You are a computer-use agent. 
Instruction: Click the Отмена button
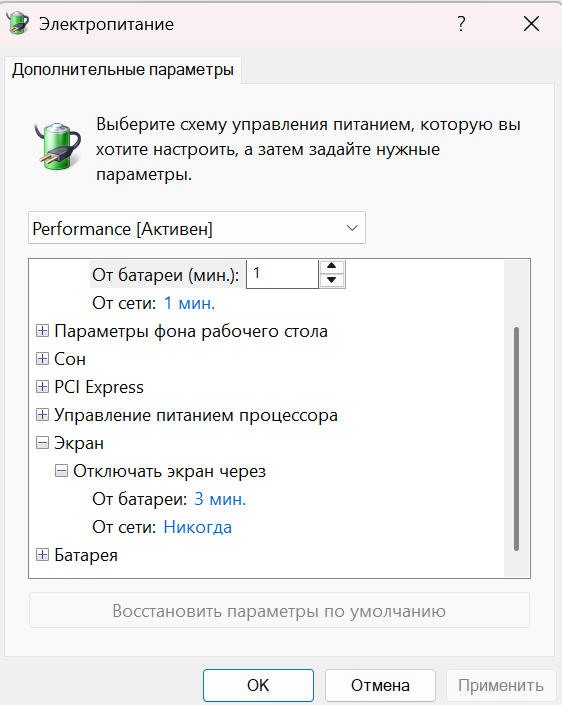380,685
